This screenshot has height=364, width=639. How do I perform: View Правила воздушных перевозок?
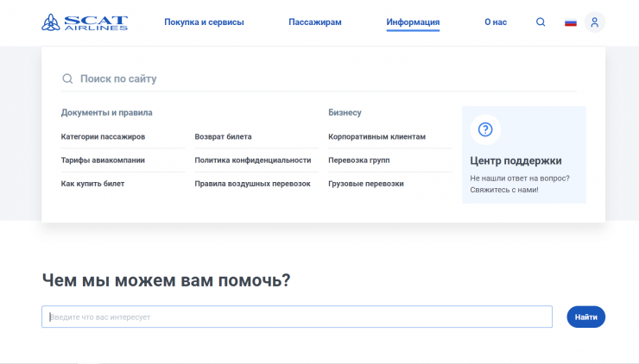tap(252, 184)
